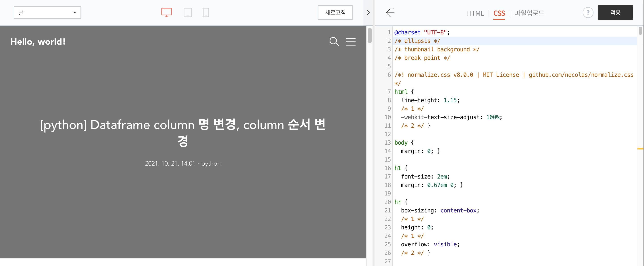Select the CSS tab
The height and width of the screenshot is (266, 644).
[499, 13]
